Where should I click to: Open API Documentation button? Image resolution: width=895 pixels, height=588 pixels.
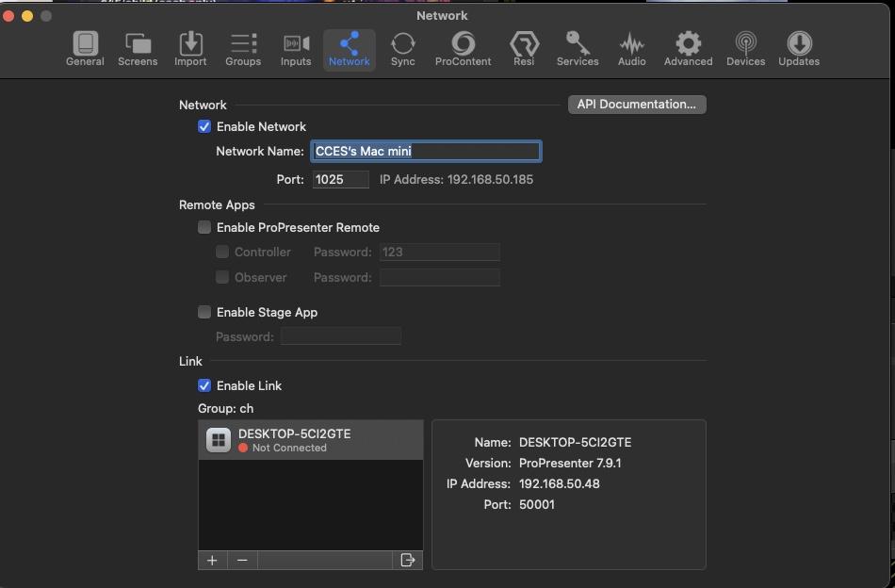point(637,105)
